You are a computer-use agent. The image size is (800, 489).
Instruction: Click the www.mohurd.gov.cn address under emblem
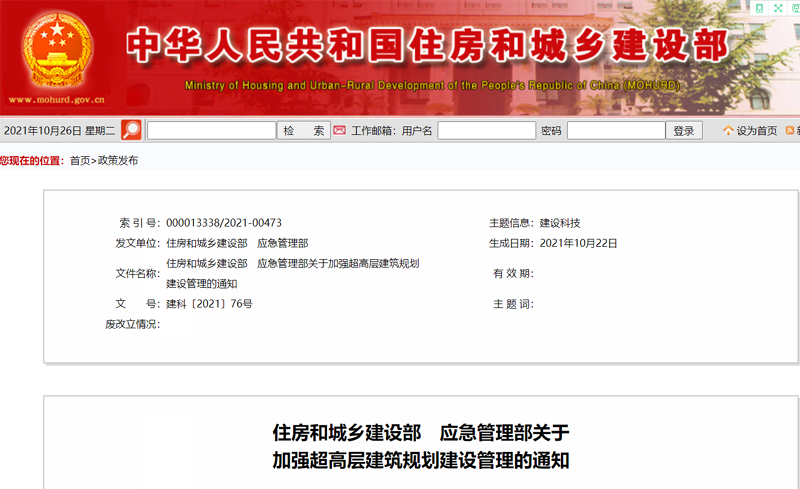pos(56,100)
